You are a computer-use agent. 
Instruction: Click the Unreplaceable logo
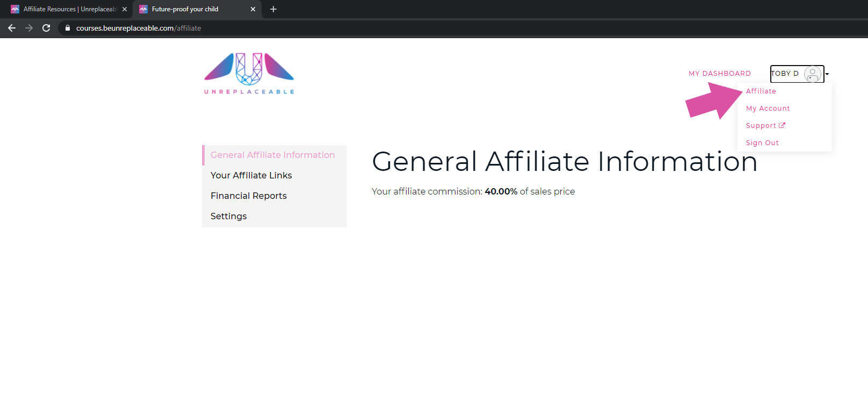(x=249, y=74)
